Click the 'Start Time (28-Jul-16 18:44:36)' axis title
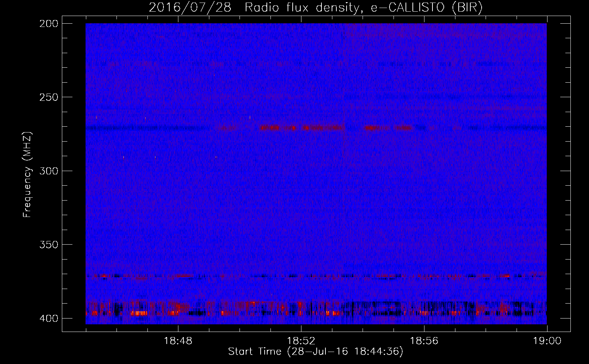This screenshot has width=589, height=364. coord(316,352)
